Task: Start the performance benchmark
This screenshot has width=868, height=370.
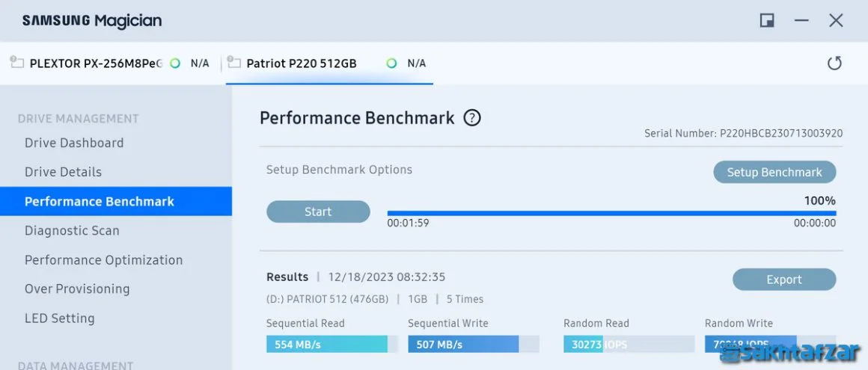Action: [x=318, y=212]
